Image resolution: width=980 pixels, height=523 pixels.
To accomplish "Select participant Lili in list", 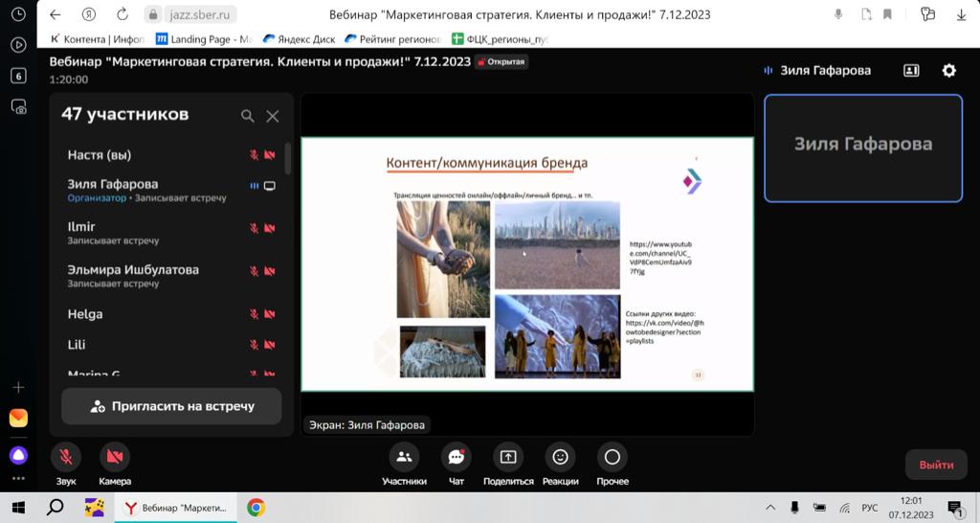I will [x=171, y=345].
